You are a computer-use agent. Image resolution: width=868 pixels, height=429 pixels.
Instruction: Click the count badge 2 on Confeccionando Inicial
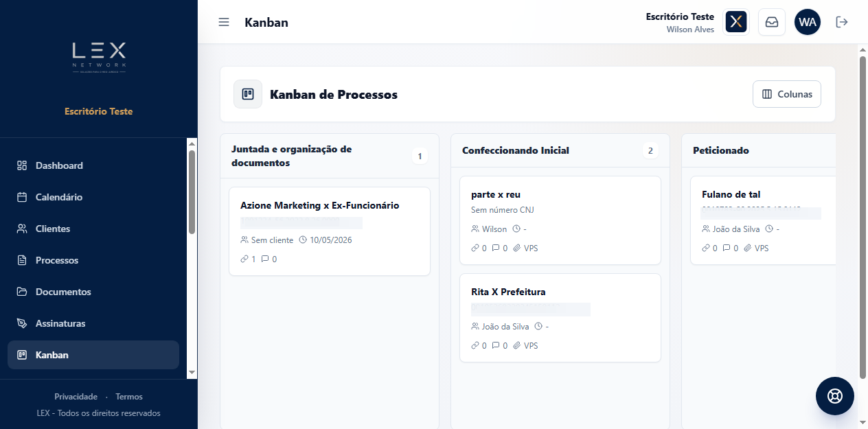pyautogui.click(x=650, y=150)
